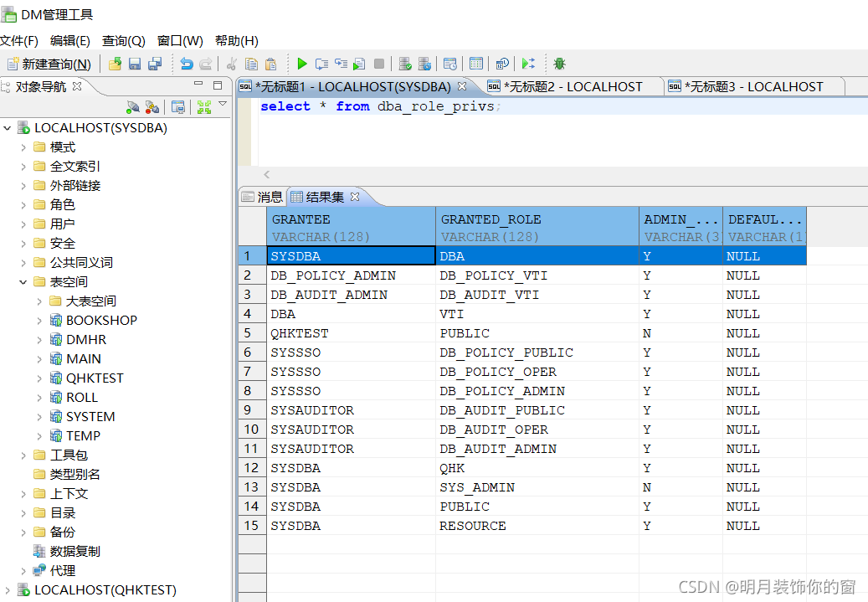Click the editor horizontal scroll left arrow

coord(267,174)
